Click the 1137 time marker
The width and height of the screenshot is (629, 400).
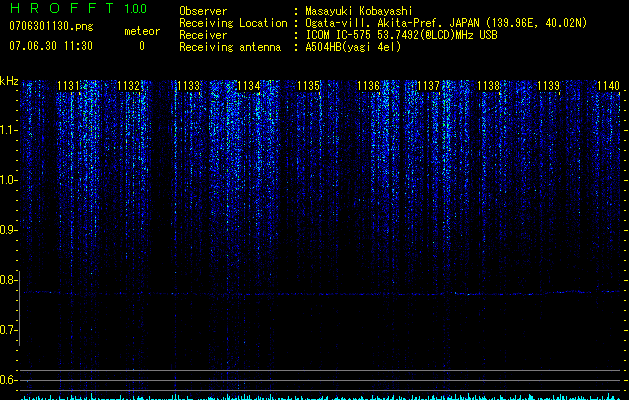428,85
